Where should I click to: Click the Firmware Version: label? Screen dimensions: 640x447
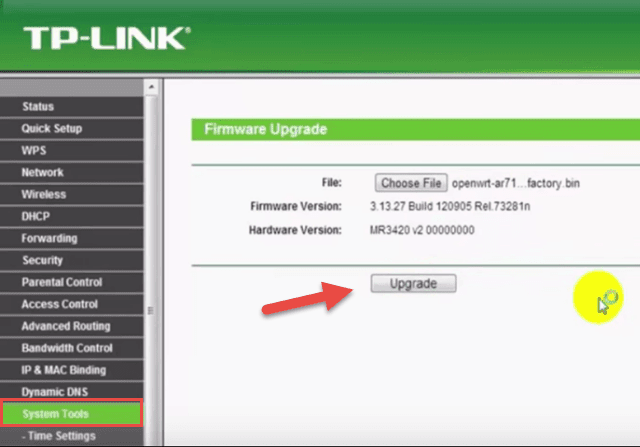pyautogui.click(x=296, y=207)
